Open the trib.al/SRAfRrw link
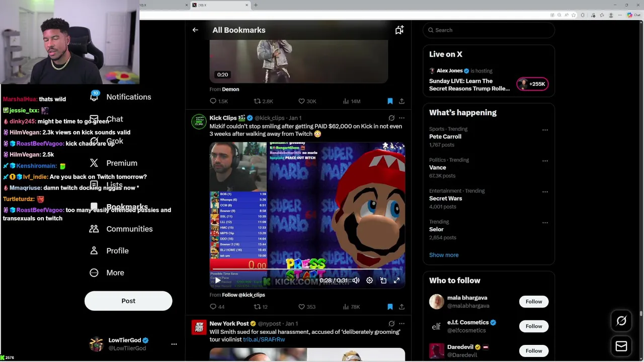This screenshot has height=362, width=644. [264, 339]
